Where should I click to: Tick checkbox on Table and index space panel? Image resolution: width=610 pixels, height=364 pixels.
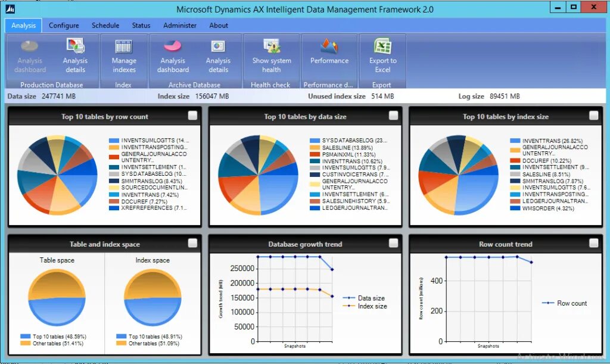click(192, 243)
